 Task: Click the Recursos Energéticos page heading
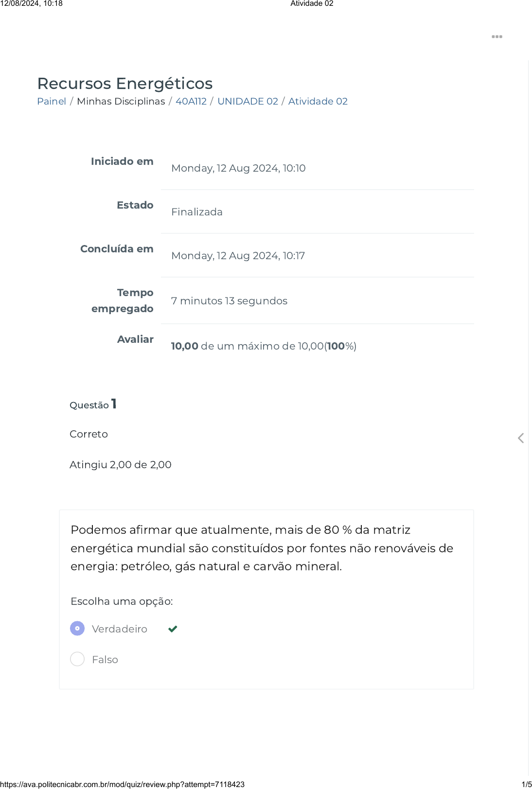pos(125,84)
